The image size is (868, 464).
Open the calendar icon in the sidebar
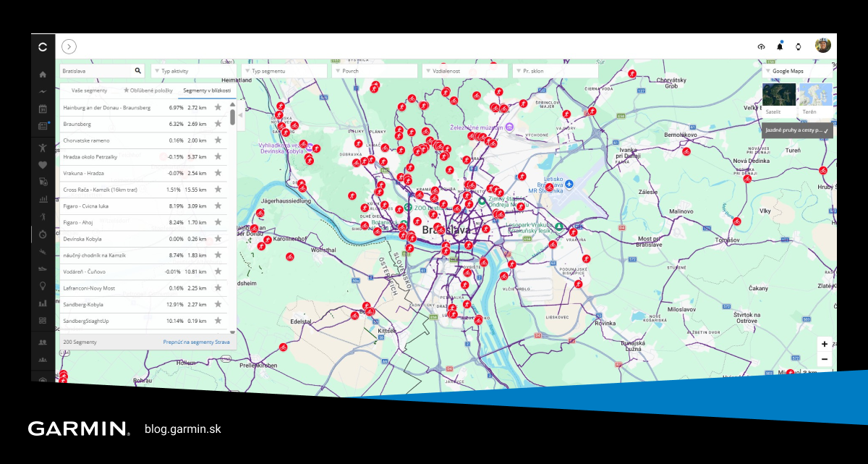click(43, 109)
